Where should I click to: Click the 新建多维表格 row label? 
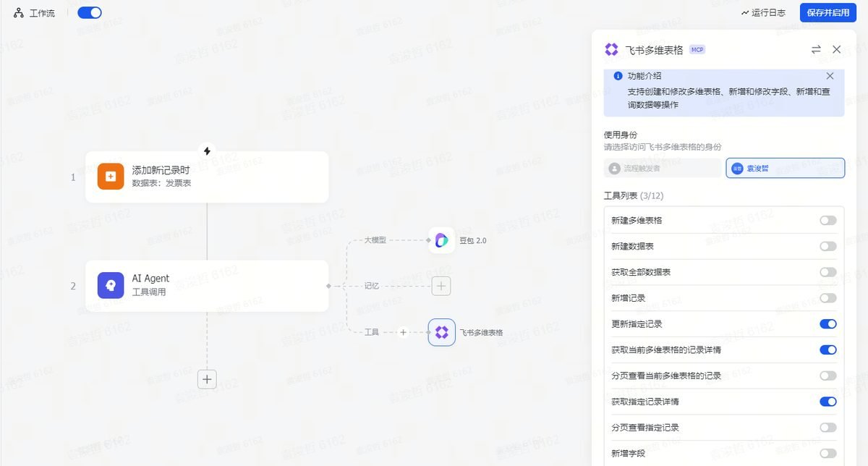tap(637, 220)
